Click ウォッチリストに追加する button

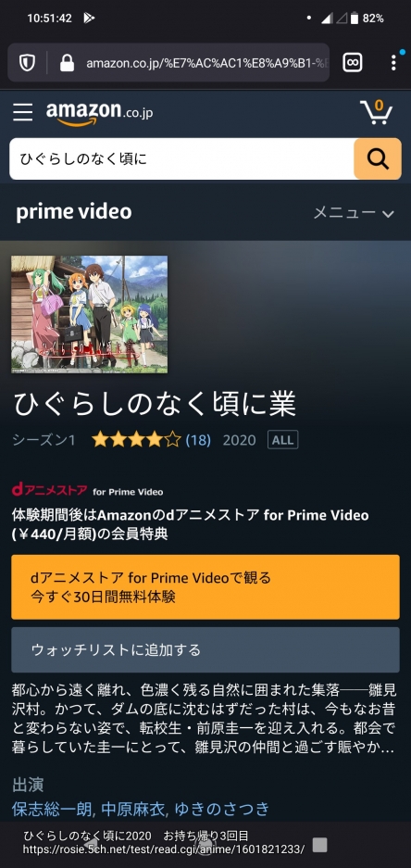coord(205,650)
